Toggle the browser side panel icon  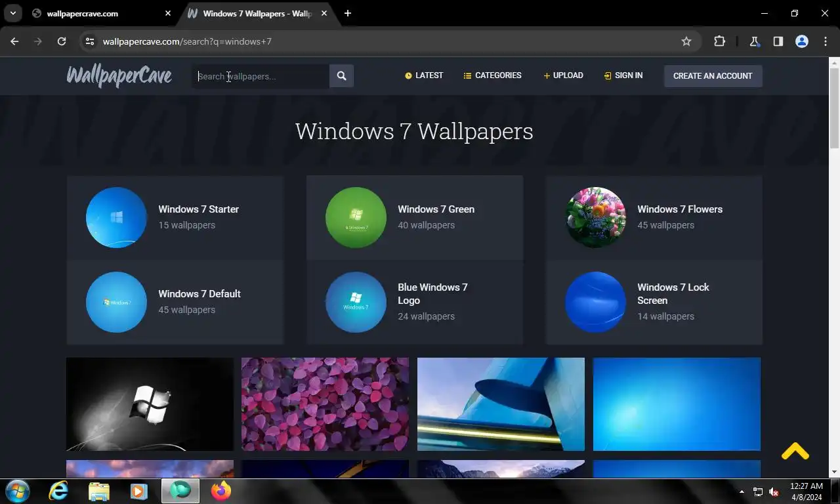click(x=778, y=41)
